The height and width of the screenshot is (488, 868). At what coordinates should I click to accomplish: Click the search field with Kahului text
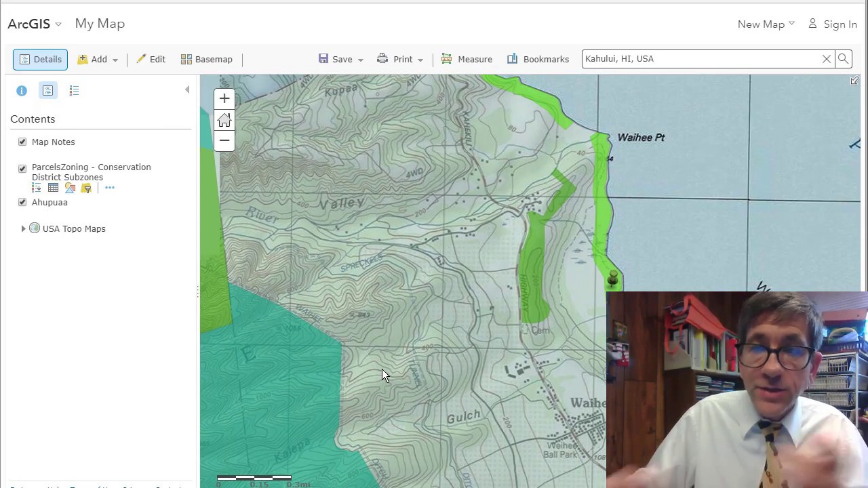tap(701, 59)
